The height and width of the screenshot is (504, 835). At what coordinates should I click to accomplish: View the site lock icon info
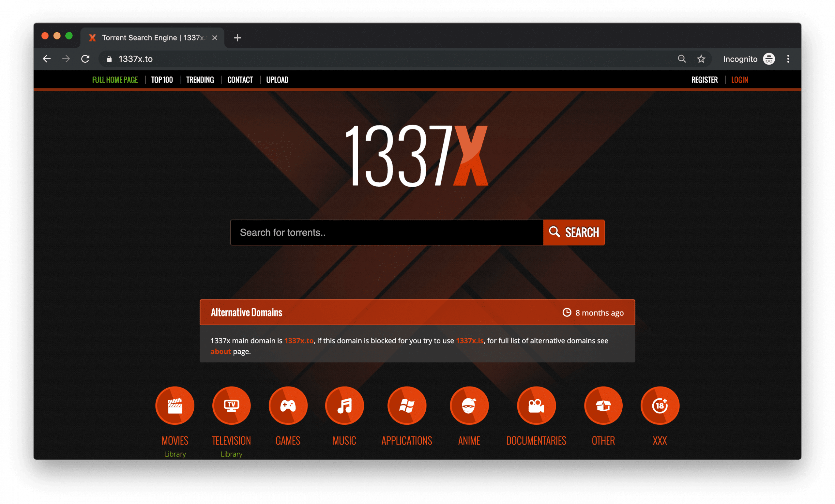point(109,59)
